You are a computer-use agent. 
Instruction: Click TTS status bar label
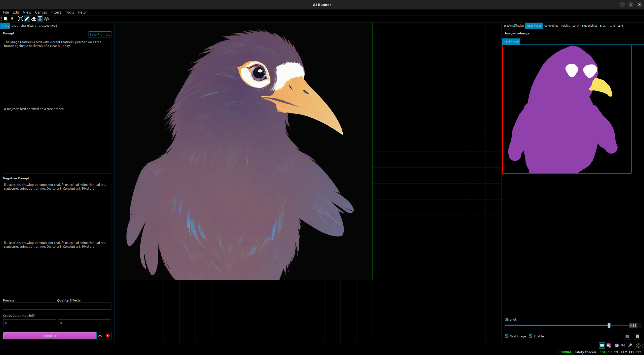[x=631, y=352]
